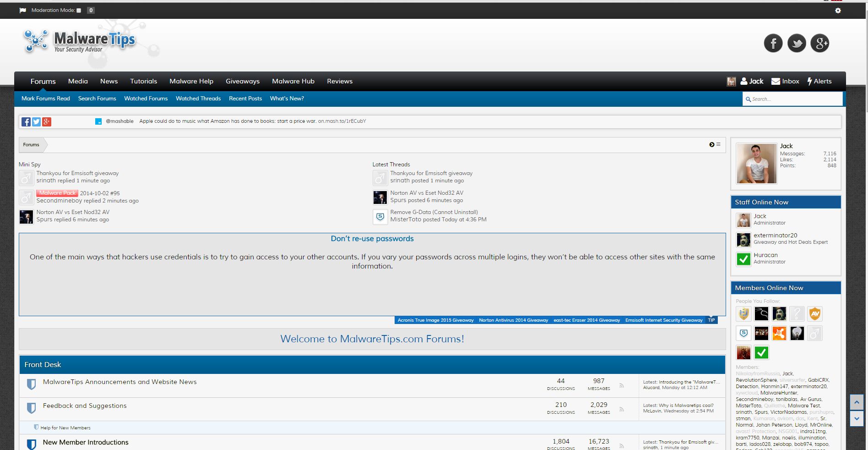Open the Alerts lightning link
The image size is (868, 450).
tap(819, 81)
